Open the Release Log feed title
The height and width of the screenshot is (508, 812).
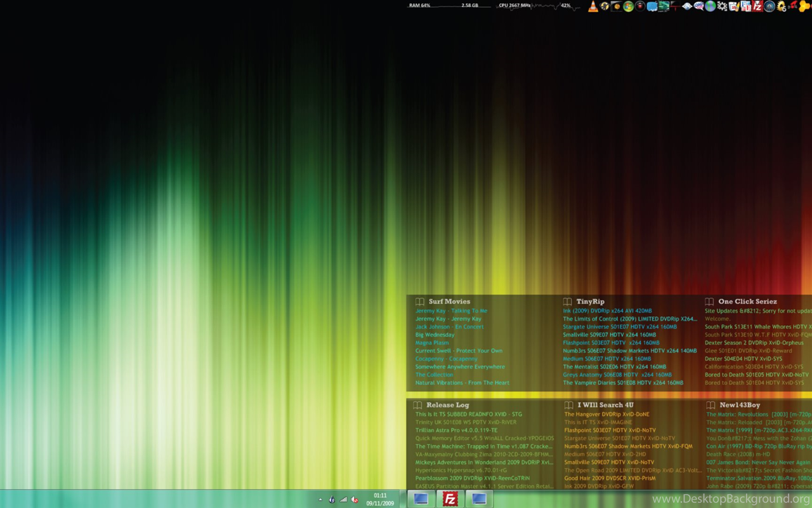448,405
